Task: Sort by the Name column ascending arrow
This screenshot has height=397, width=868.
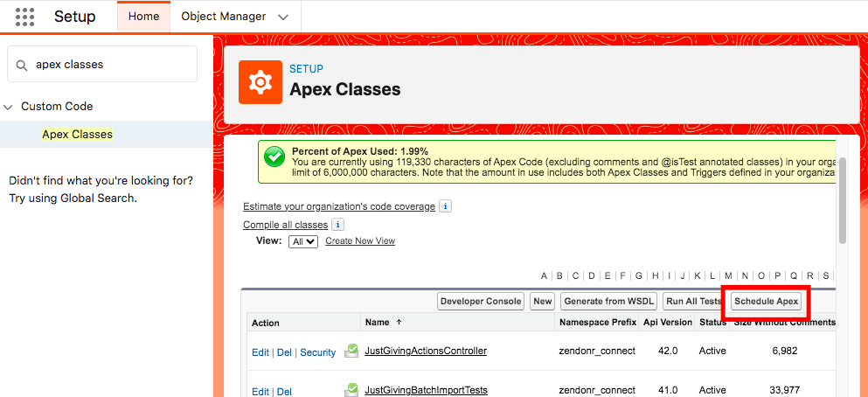Action: pyautogui.click(x=399, y=323)
